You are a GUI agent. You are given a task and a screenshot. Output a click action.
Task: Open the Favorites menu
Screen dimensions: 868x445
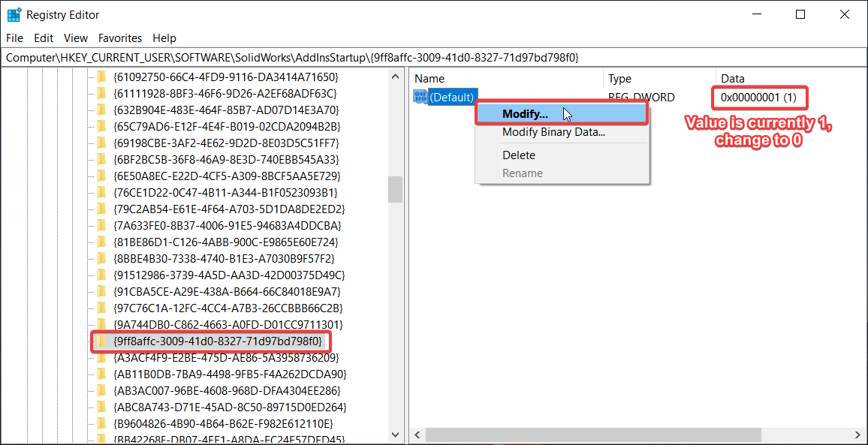point(120,38)
